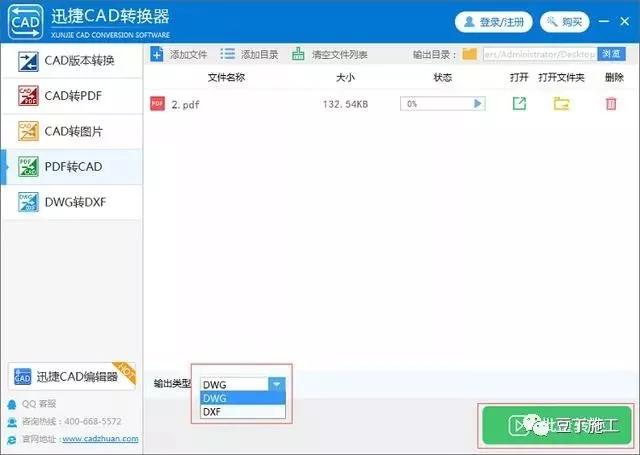
Task: Click the 132.54KB size value
Action: (345, 104)
